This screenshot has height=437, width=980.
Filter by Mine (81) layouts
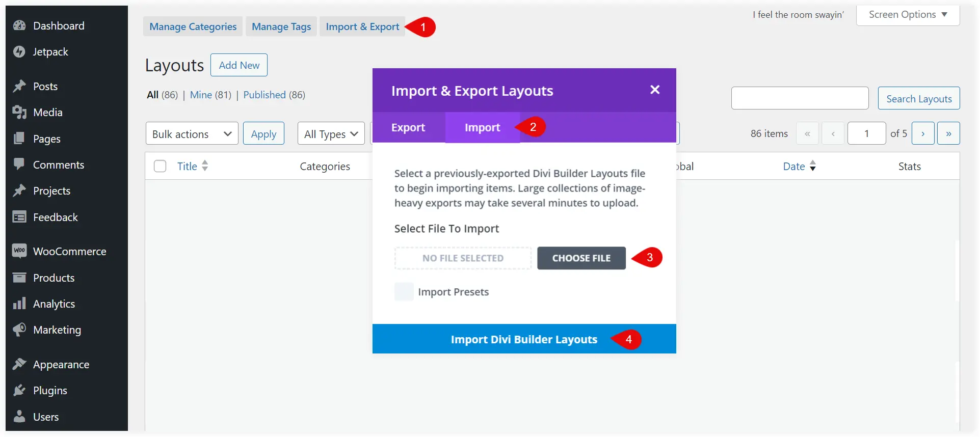210,95
